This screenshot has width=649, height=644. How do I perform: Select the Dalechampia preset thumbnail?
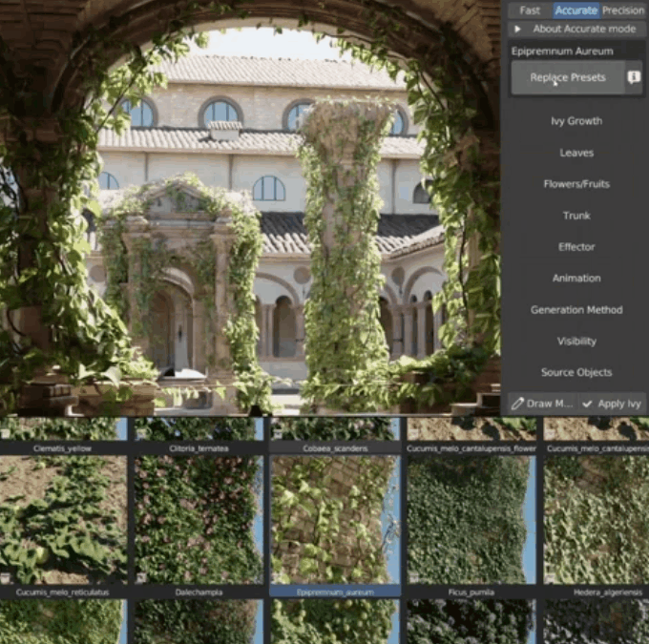tap(199, 520)
